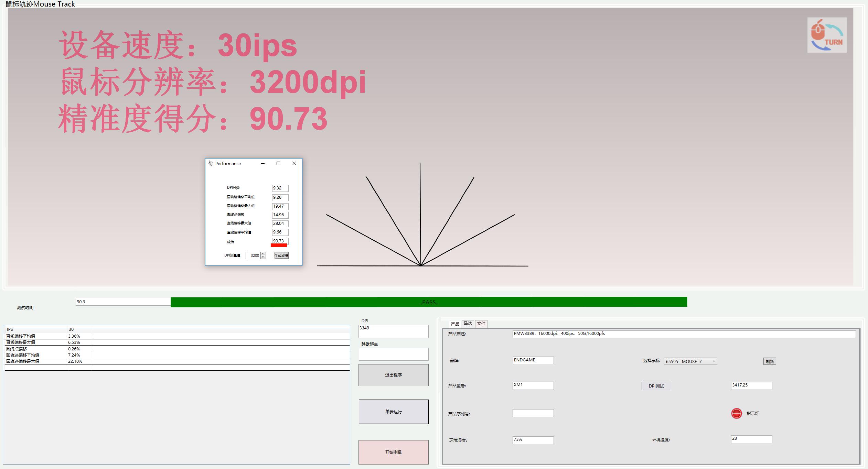Click the Performance window hand icon
Screen dimensions: 868x469
tap(211, 163)
